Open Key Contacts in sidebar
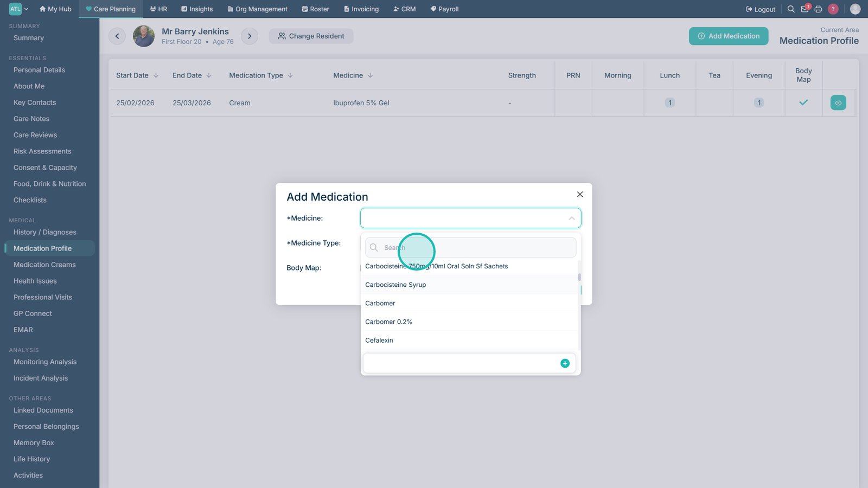This screenshot has width=868, height=488. coord(35,102)
